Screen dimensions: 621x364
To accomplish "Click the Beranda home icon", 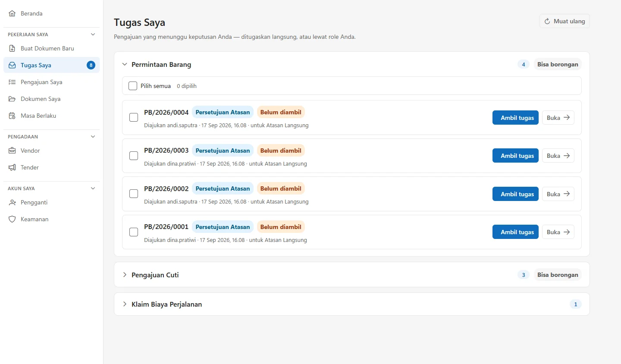I will [x=12, y=13].
